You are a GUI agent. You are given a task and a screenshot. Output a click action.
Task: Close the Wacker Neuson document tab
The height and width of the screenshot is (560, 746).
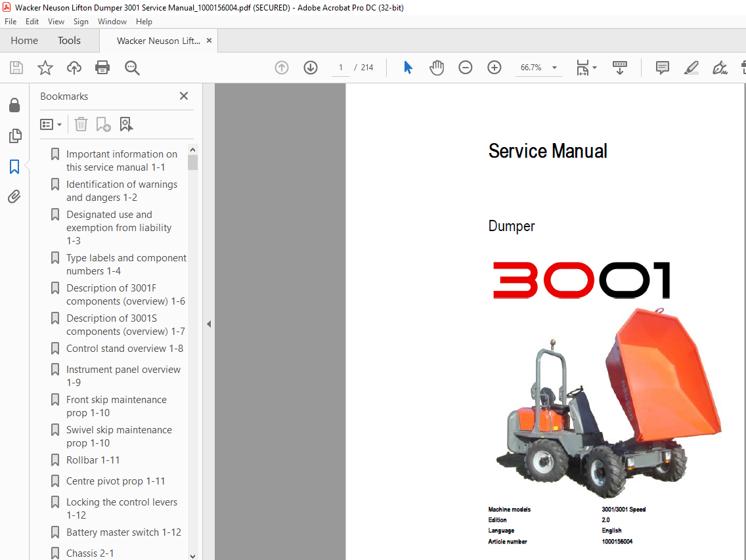(209, 41)
